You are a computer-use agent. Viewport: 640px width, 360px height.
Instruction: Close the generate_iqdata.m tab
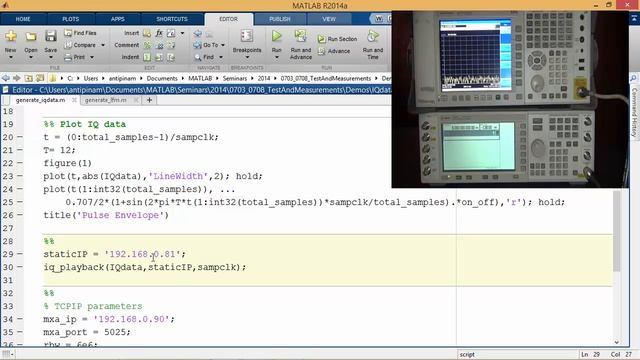[x=74, y=100]
